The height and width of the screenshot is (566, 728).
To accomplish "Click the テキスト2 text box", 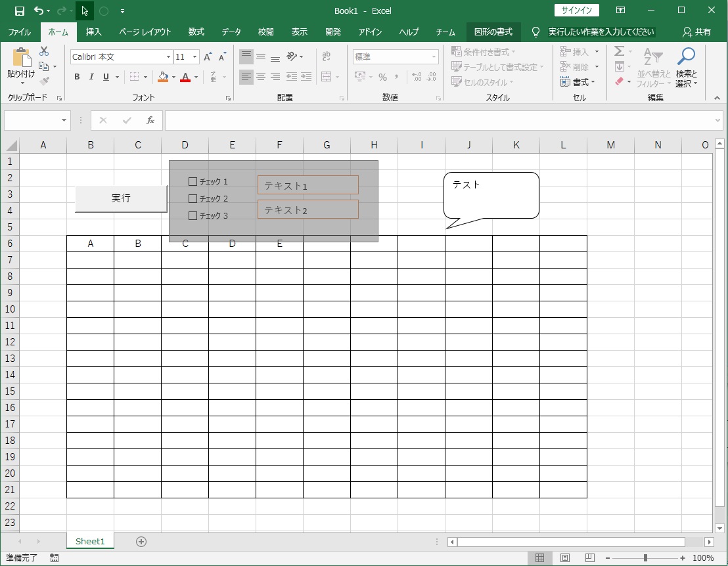I will pyautogui.click(x=307, y=209).
